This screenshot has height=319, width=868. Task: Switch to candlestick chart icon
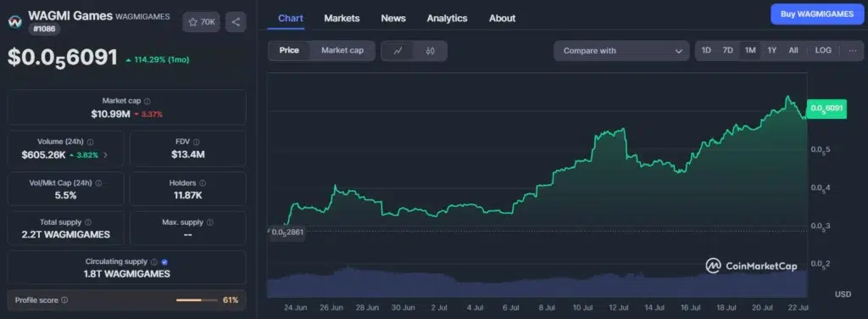point(430,50)
